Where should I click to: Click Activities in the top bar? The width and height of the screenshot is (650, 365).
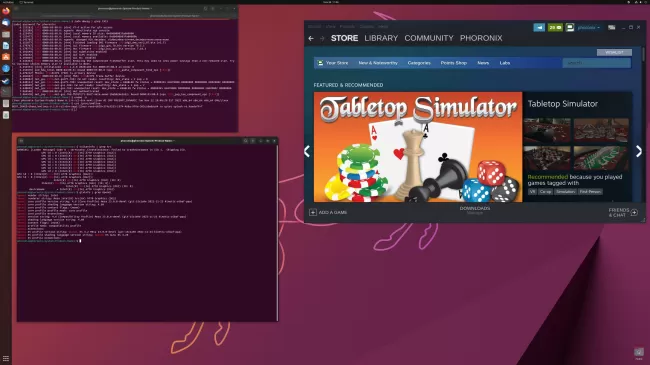tap(7, 2)
